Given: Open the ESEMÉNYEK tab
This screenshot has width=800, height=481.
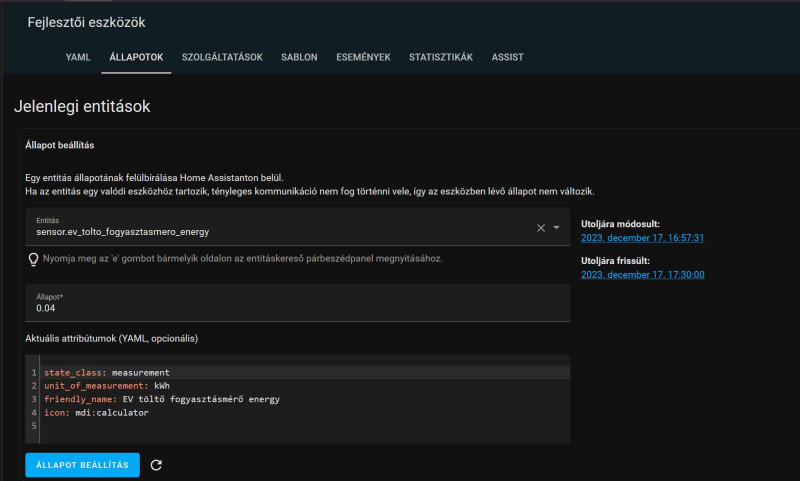Looking at the screenshot, I should pyautogui.click(x=363, y=57).
